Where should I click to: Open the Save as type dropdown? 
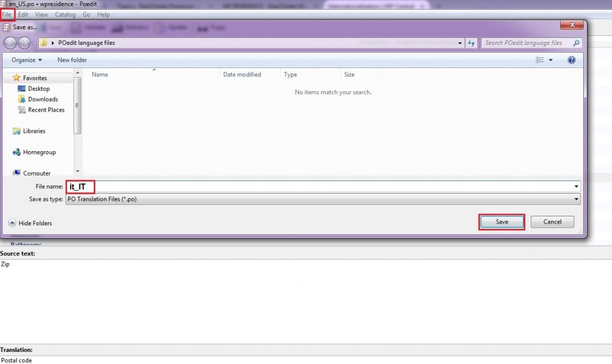tap(323, 199)
